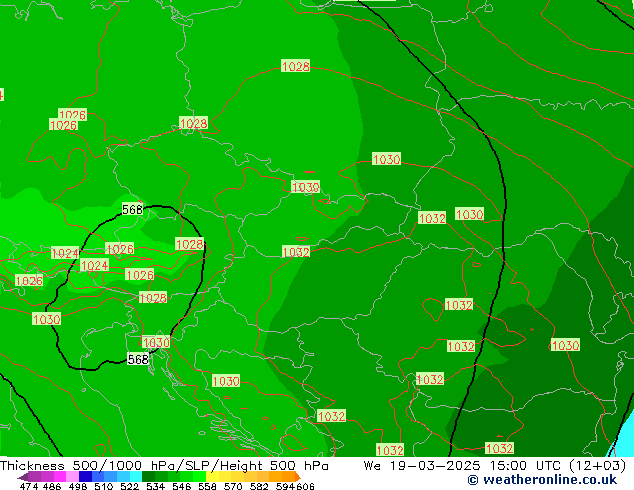Pick the lightest cyan legend swatch
634x490 pixels.
point(136,477)
